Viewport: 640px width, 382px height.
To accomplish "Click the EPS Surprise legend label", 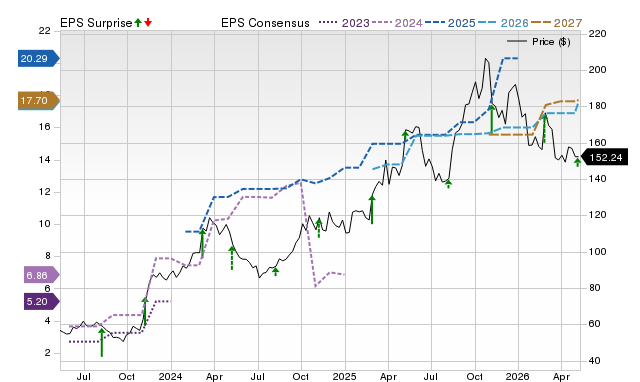I will (96, 23).
